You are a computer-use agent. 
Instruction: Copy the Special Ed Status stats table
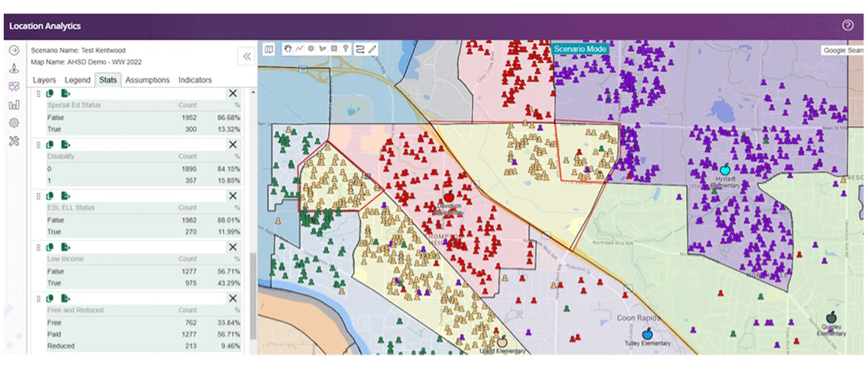click(50, 93)
